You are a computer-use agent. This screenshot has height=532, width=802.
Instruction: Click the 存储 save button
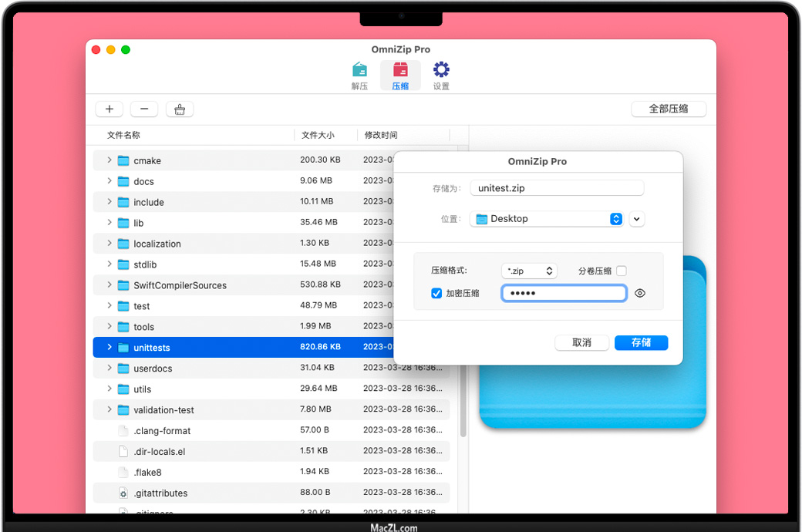pos(641,342)
